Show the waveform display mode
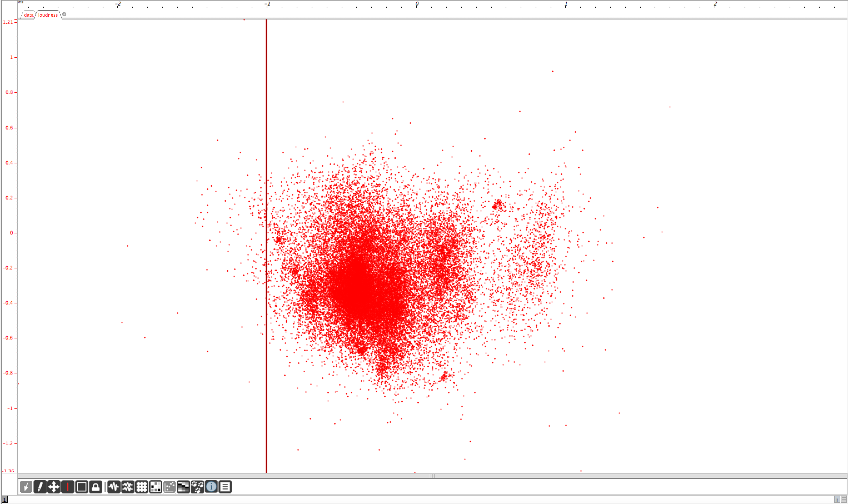The height and width of the screenshot is (504, 848). [114, 487]
